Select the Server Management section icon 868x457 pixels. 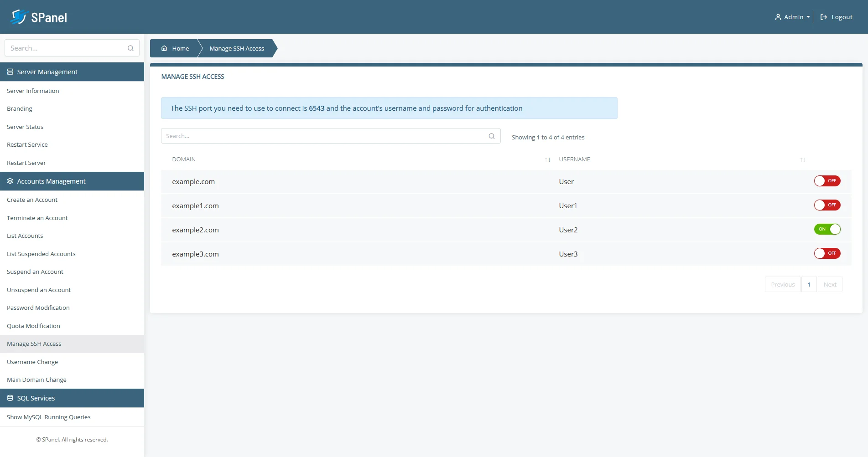pos(10,72)
